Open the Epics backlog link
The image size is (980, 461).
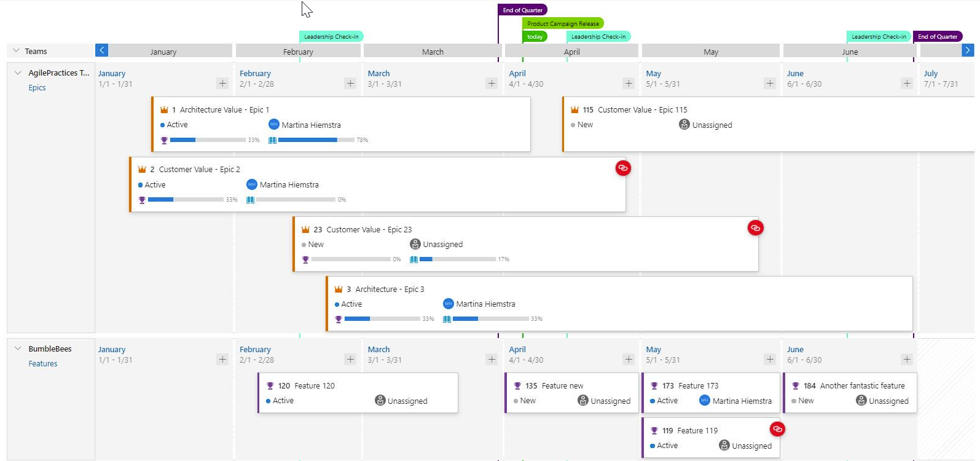[37, 88]
